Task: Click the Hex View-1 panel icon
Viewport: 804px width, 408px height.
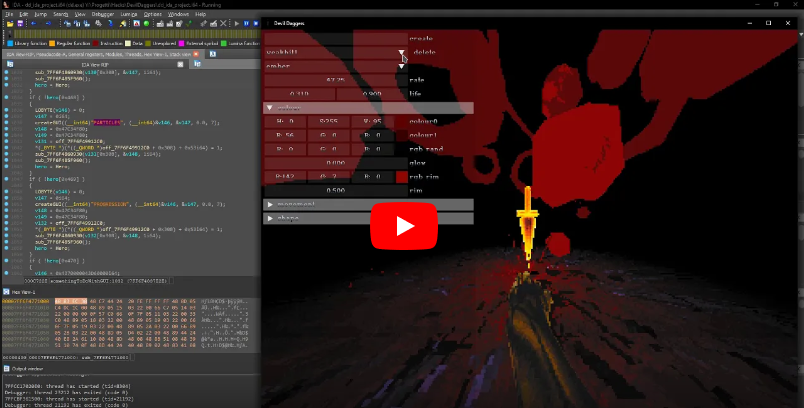Action: click(x=6, y=292)
